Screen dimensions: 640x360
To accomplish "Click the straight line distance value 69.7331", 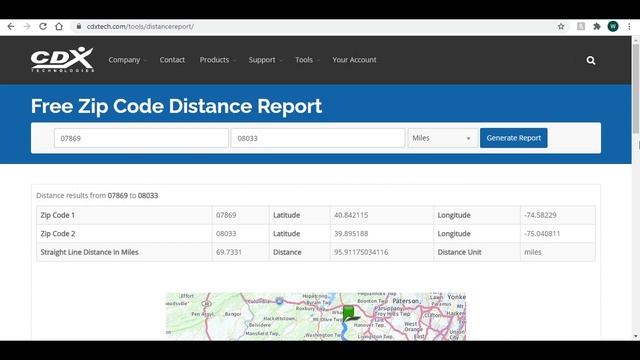I will click(x=229, y=252).
